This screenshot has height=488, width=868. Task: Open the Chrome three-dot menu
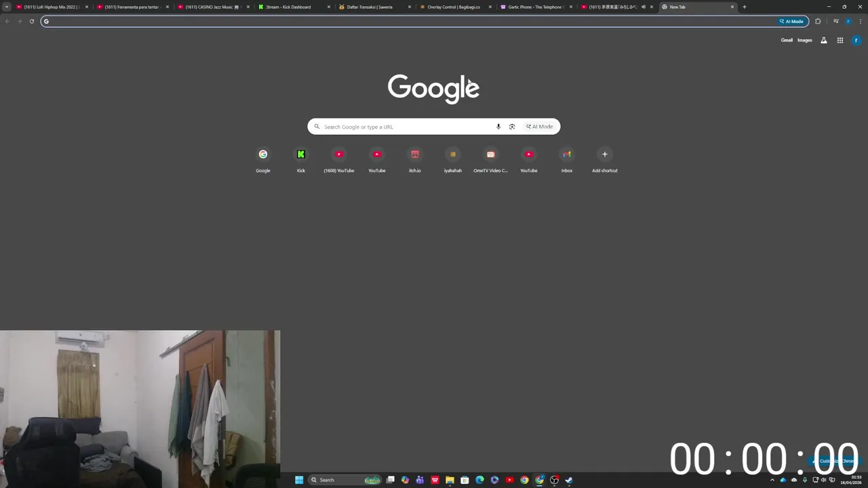point(861,21)
